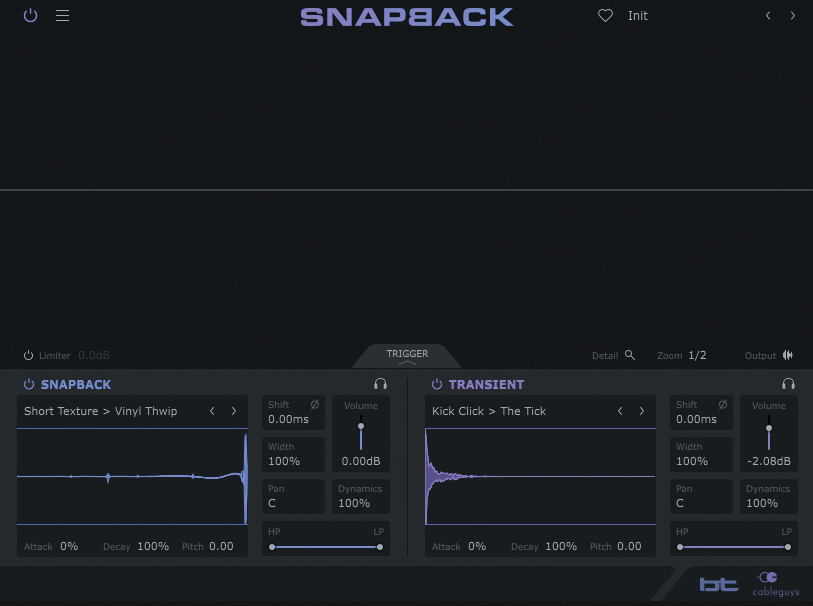
Task: Click the Detail label
Action: tap(605, 356)
